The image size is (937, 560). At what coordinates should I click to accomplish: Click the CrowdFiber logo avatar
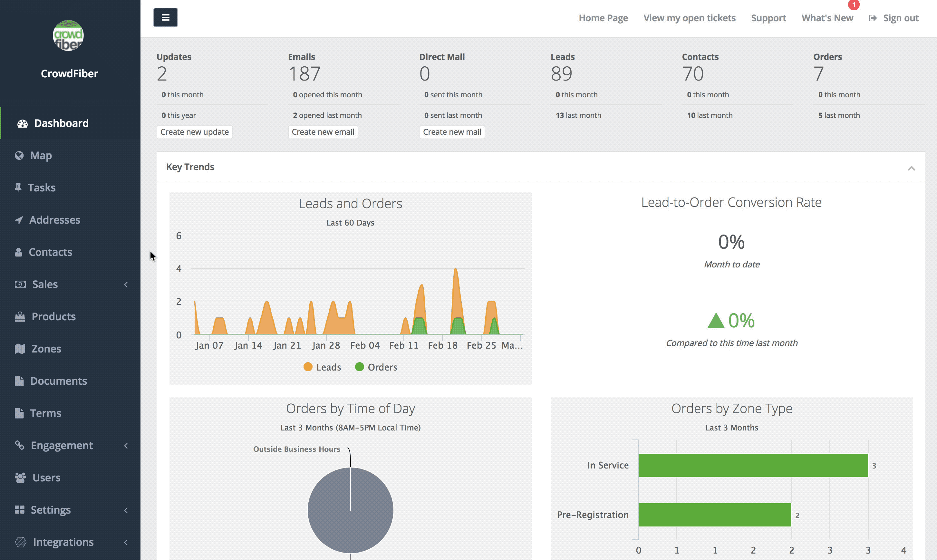tap(68, 35)
